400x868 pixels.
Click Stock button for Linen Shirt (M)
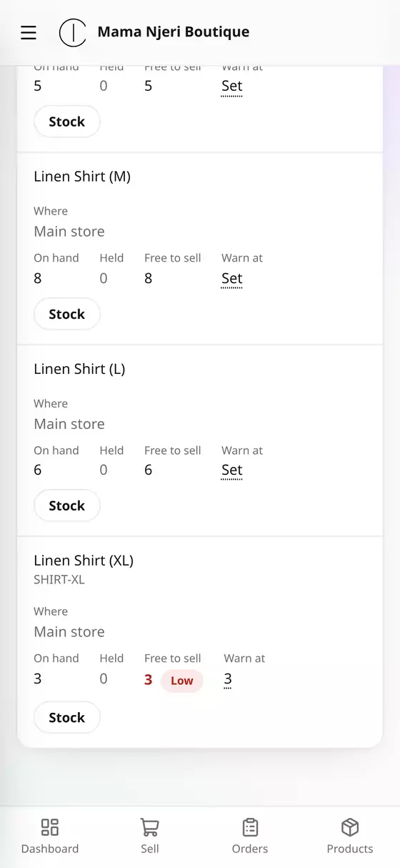(67, 314)
